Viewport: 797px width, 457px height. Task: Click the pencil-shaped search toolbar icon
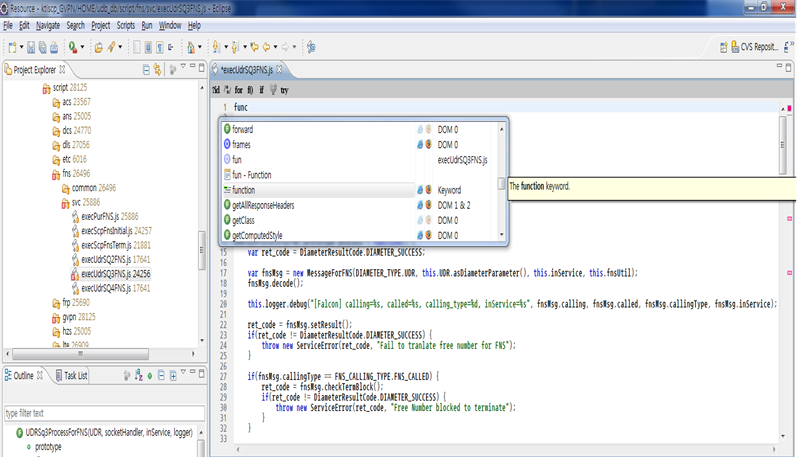pyautogui.click(x=111, y=47)
